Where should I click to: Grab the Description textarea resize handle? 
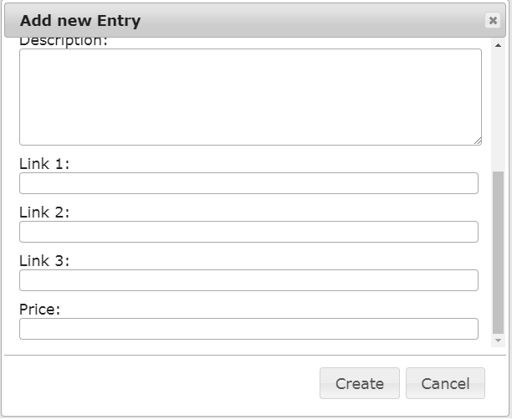point(477,141)
